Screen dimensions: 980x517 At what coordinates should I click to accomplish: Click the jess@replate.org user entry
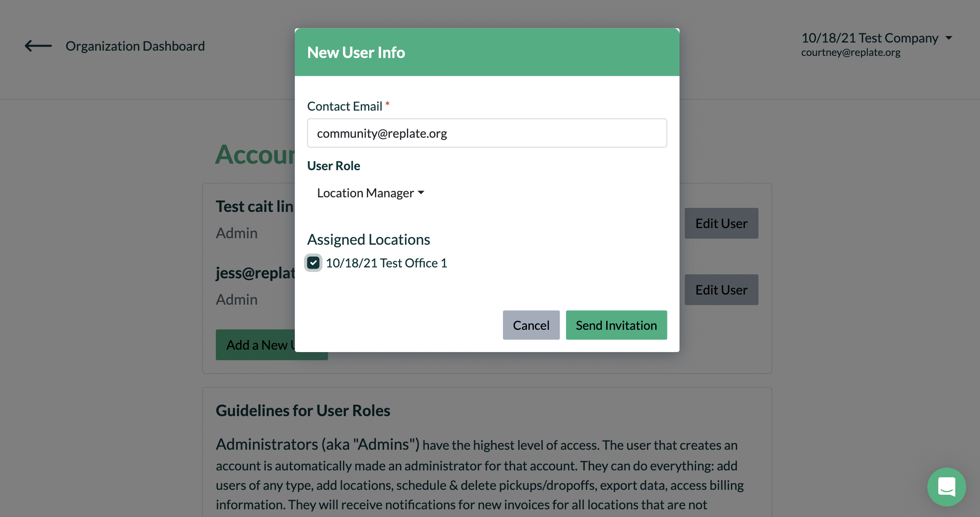(x=255, y=273)
